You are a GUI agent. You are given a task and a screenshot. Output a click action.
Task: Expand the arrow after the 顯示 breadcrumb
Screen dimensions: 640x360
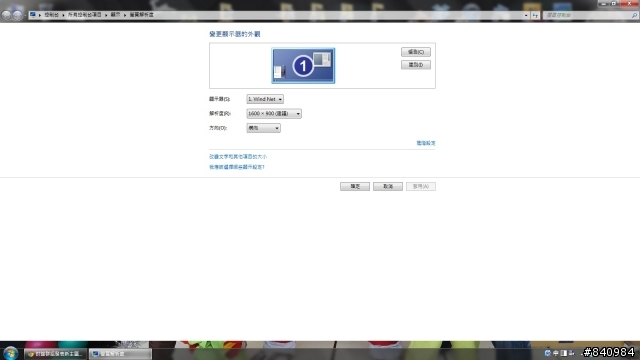click(125, 15)
